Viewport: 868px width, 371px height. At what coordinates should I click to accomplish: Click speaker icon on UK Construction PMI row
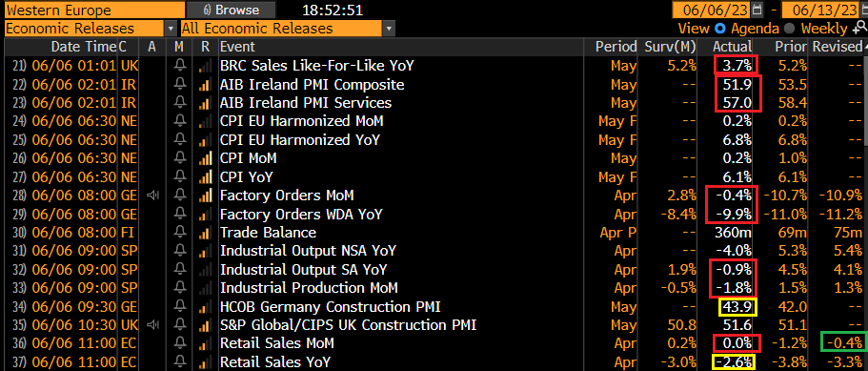point(152,325)
